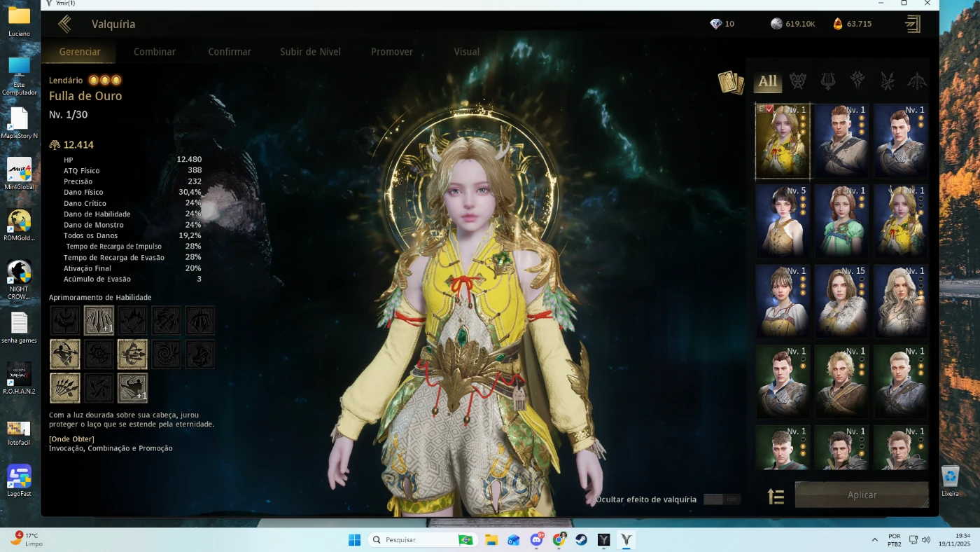Click the red checkmark on Fulla de Ouro card

tap(770, 109)
